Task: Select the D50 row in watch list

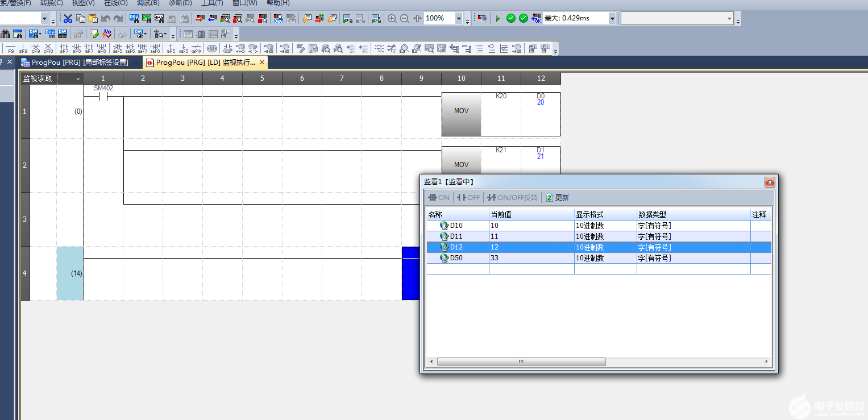Action: [599, 258]
